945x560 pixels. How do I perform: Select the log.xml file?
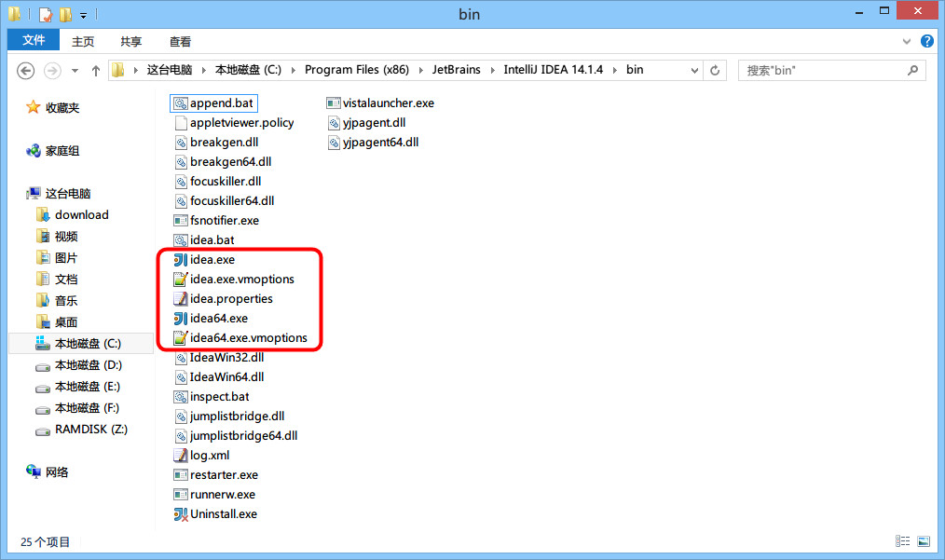(x=207, y=455)
